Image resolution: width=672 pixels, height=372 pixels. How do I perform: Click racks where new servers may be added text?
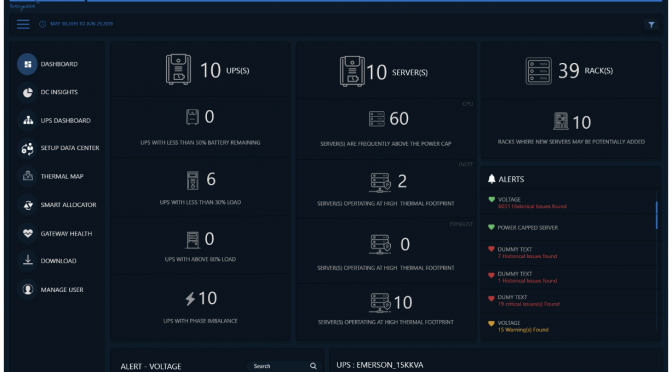[x=571, y=142]
